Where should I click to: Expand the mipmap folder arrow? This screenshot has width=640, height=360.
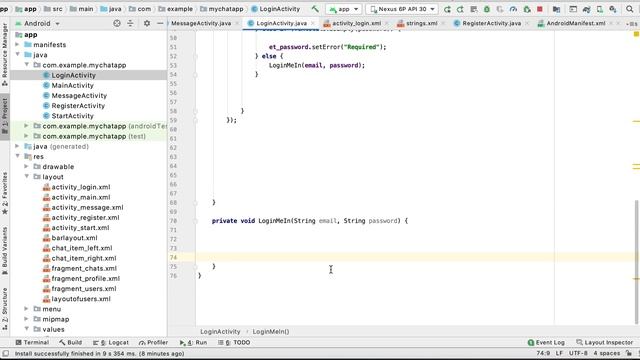27,319
